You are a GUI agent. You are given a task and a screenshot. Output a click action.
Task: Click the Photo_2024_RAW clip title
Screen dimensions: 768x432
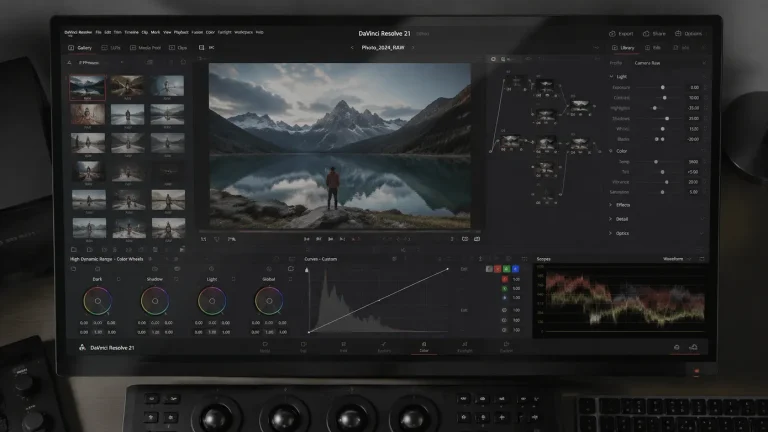pyautogui.click(x=383, y=48)
